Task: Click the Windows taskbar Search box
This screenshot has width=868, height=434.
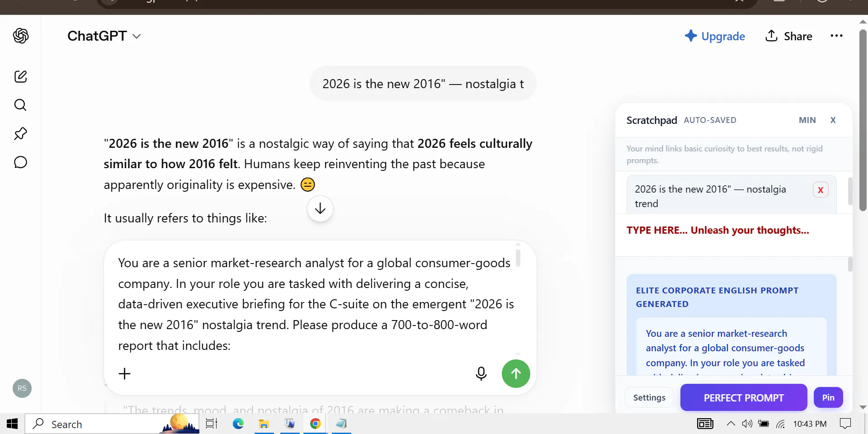Action: pos(112,424)
